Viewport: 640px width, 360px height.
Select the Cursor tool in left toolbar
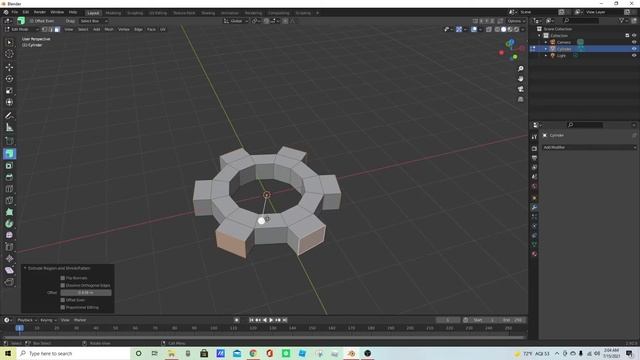(9, 54)
